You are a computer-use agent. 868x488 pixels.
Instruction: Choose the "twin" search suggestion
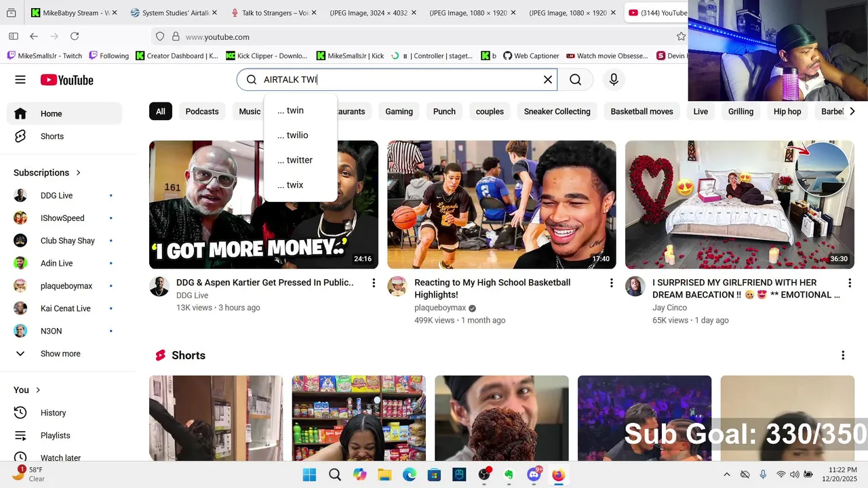pyautogui.click(x=300, y=110)
